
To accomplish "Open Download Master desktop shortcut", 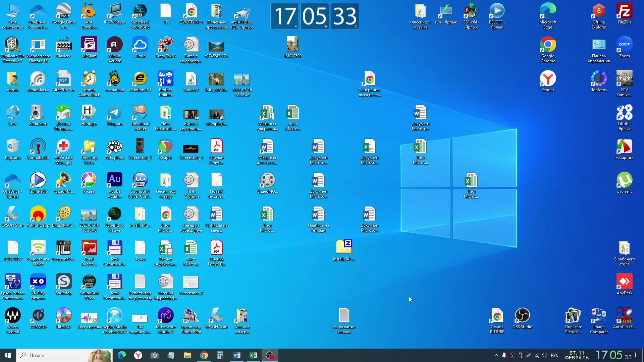I will point(140,118).
